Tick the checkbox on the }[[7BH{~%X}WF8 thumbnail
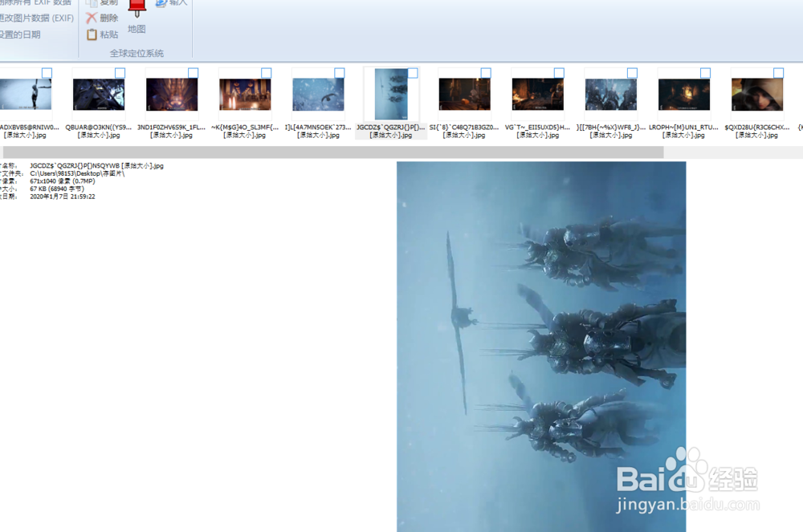Image resolution: width=803 pixels, height=532 pixels. [x=633, y=73]
